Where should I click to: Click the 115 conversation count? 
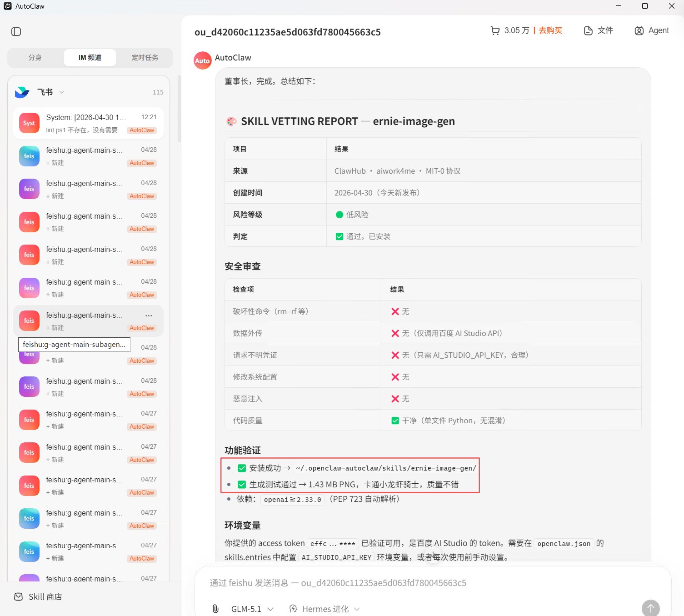pos(158,92)
